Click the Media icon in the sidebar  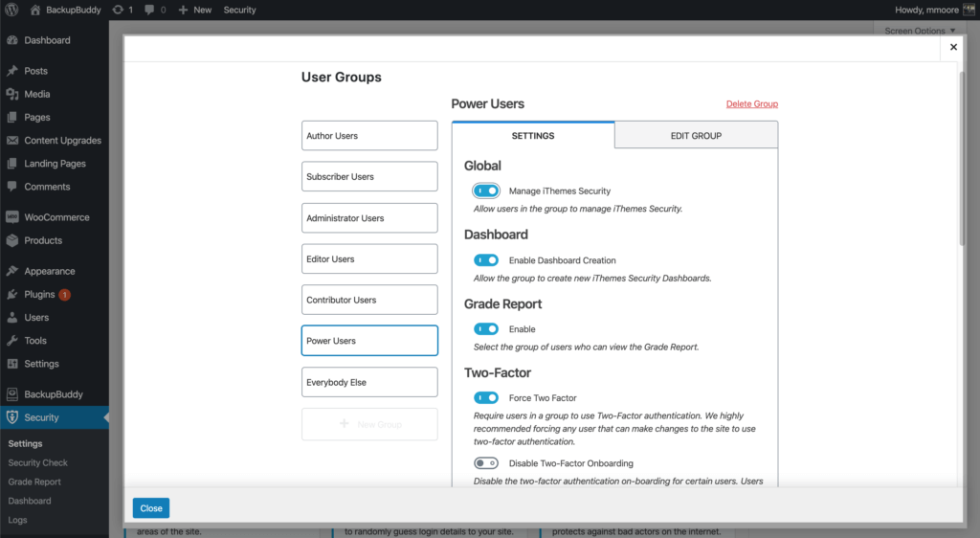pyautogui.click(x=12, y=94)
